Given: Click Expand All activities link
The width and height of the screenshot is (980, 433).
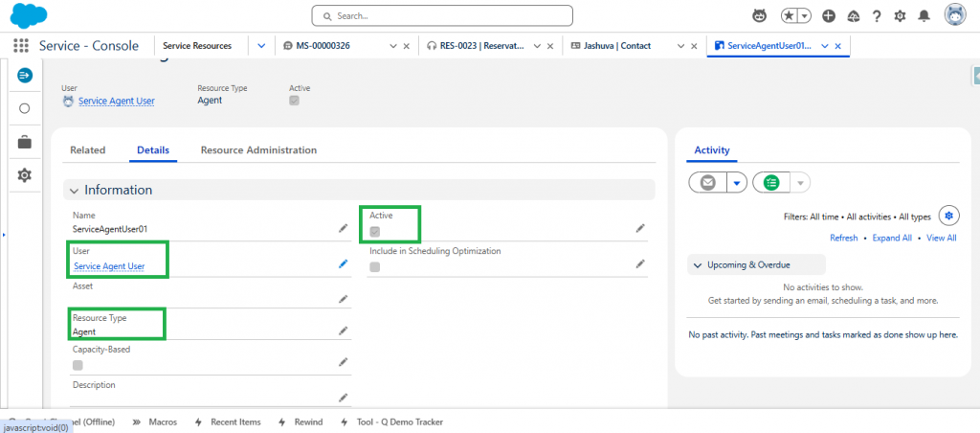Looking at the screenshot, I should pyautogui.click(x=893, y=238).
